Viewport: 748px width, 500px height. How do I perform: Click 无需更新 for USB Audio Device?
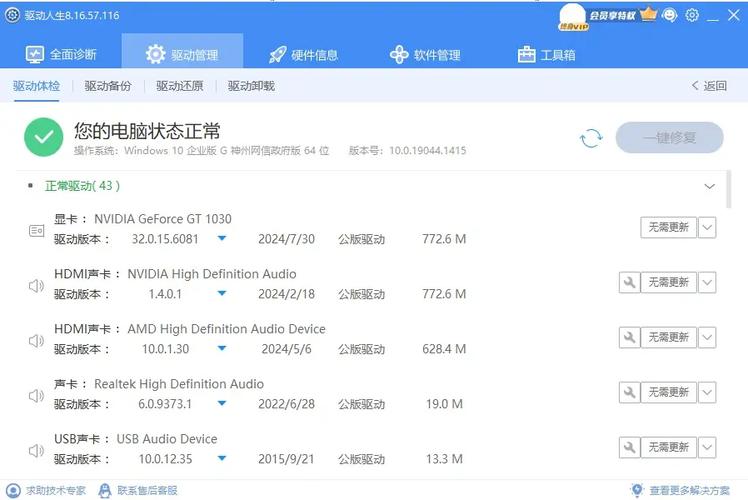coord(668,448)
